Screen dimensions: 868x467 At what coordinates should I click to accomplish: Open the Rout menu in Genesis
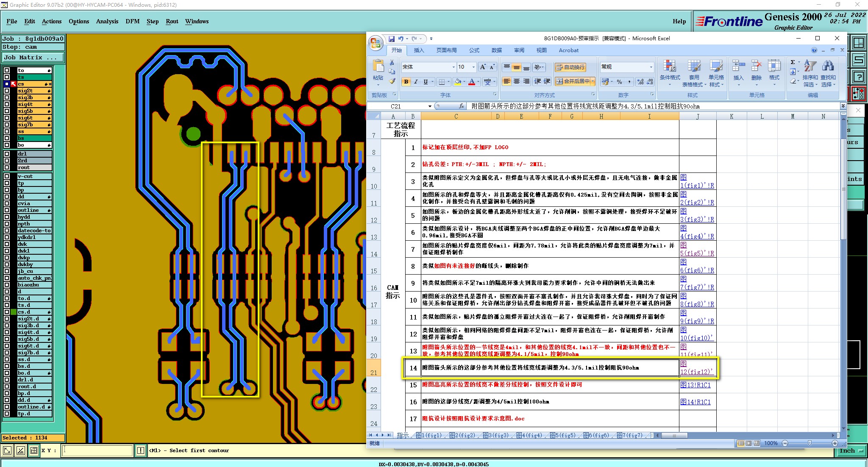(172, 21)
